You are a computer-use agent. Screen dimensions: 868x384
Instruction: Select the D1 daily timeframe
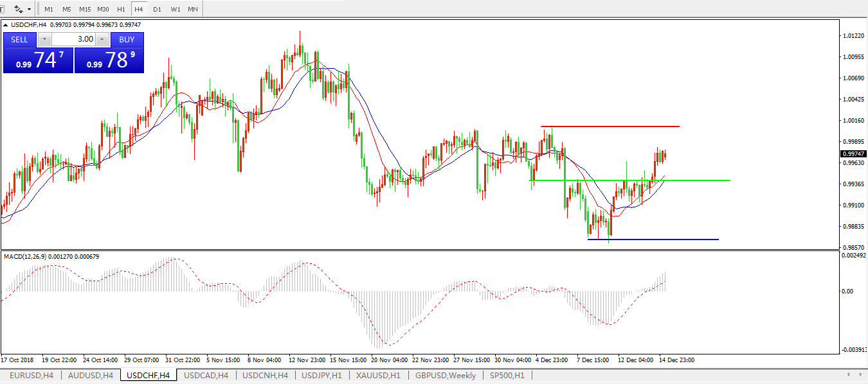pyautogui.click(x=157, y=10)
